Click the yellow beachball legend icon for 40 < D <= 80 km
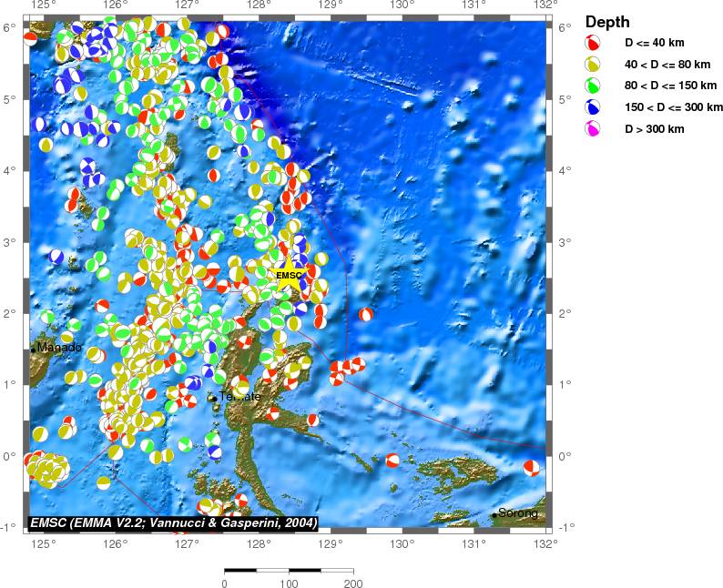This screenshot has width=723, height=588. (593, 65)
